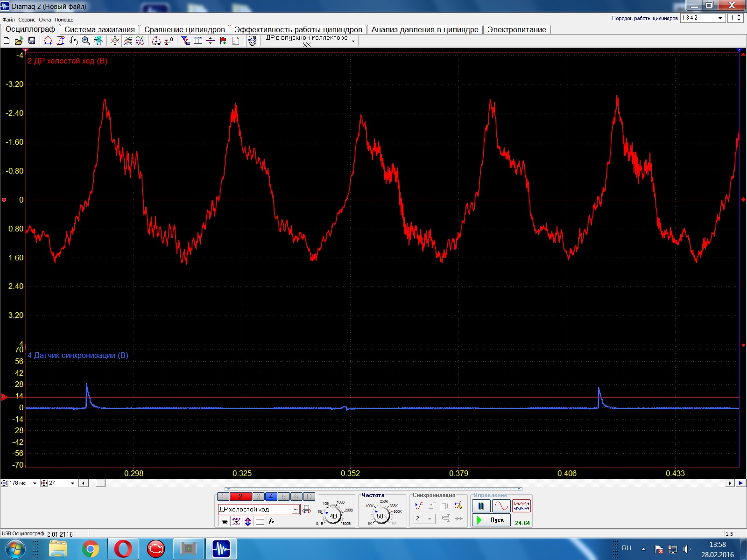The image size is (747, 560).
Task: Click the overlaid sine waves icon
Action: click(x=140, y=41)
